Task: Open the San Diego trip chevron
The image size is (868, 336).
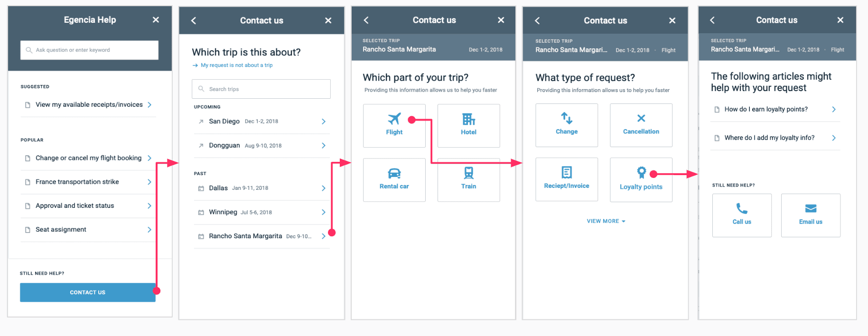Action: [x=324, y=121]
